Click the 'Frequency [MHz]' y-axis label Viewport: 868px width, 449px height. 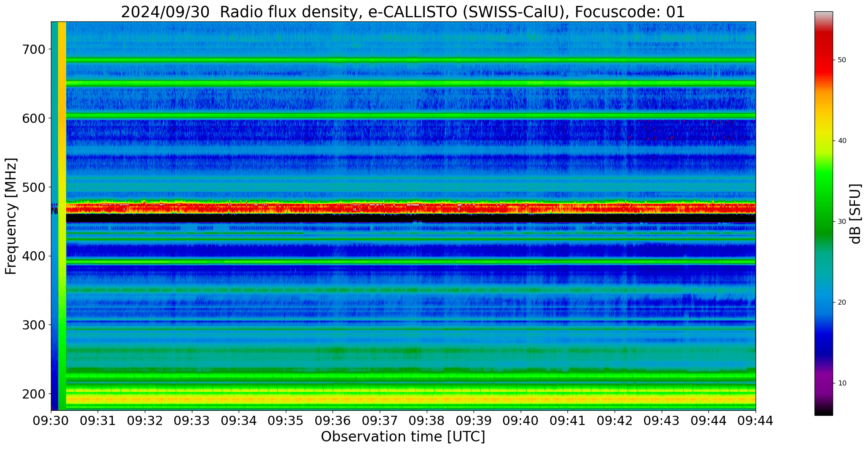point(11,216)
